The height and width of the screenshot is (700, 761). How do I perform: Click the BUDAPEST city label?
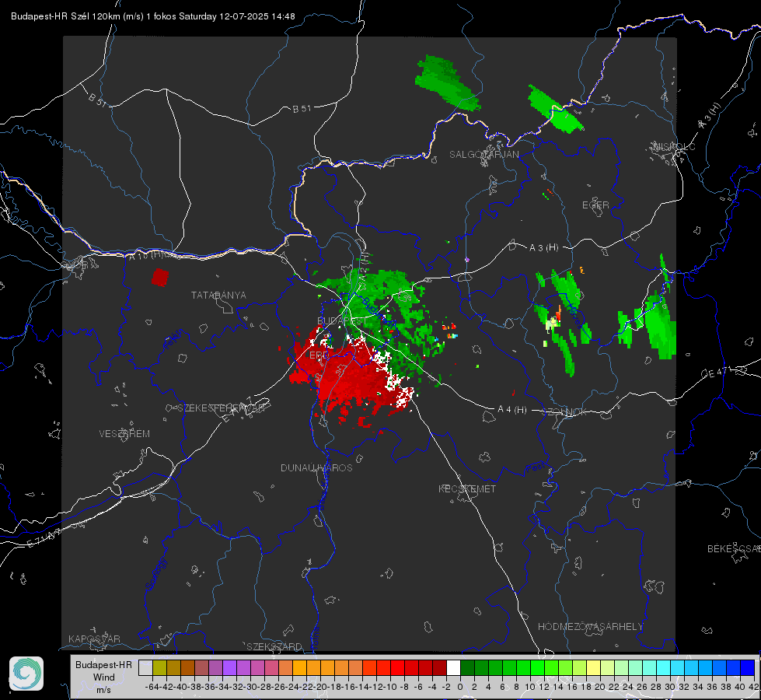click(342, 321)
